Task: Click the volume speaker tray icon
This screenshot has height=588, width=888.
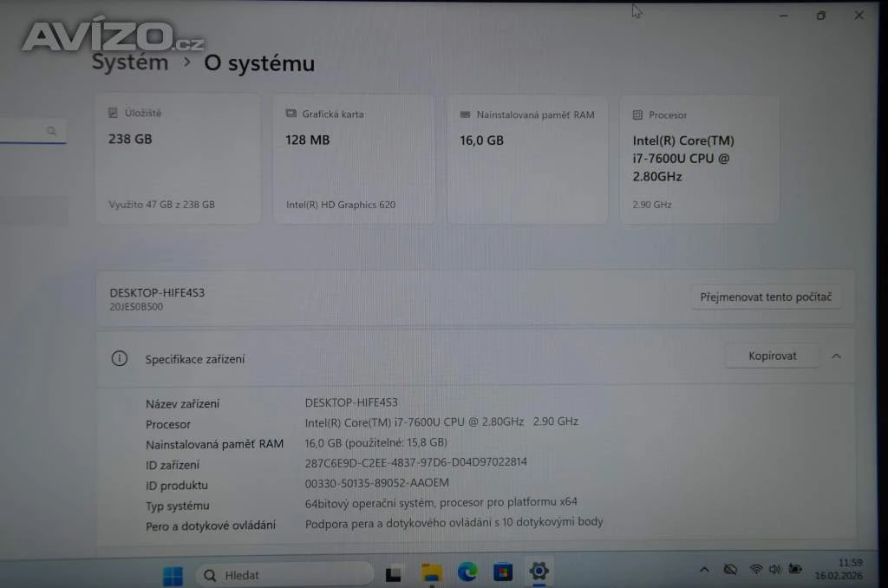Action: coord(774,569)
